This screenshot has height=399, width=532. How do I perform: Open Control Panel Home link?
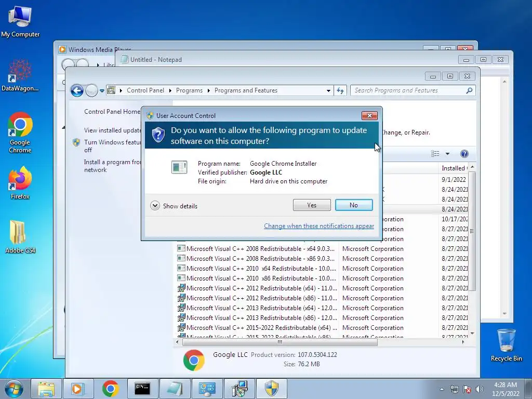click(x=112, y=112)
